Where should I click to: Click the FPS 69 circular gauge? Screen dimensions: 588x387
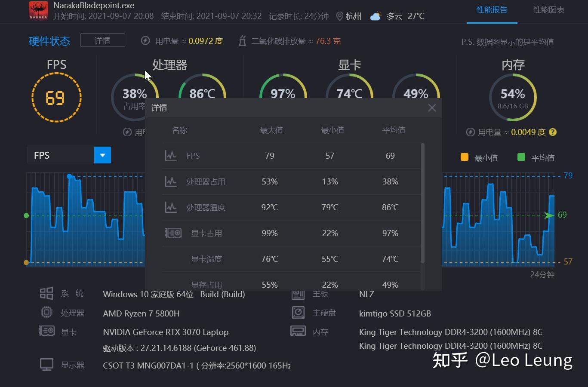coord(56,98)
